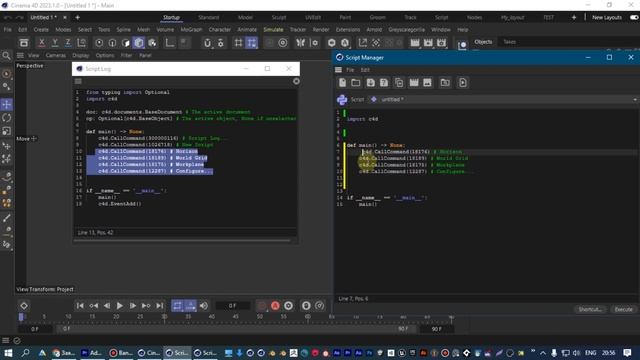Screen dimensions: 640x360
Task: Go to the start of the animation
Action: pos(80,306)
